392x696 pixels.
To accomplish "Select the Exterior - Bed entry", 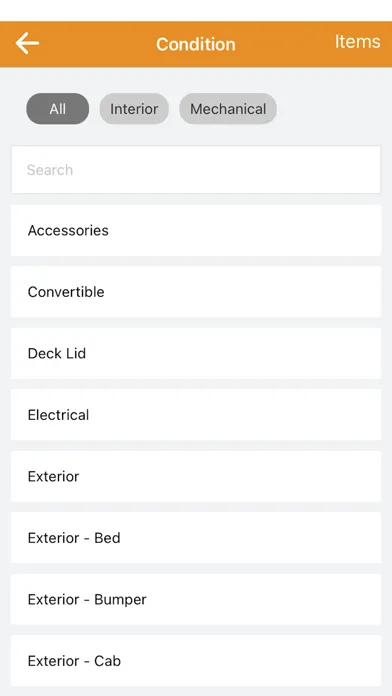I will tap(196, 538).
